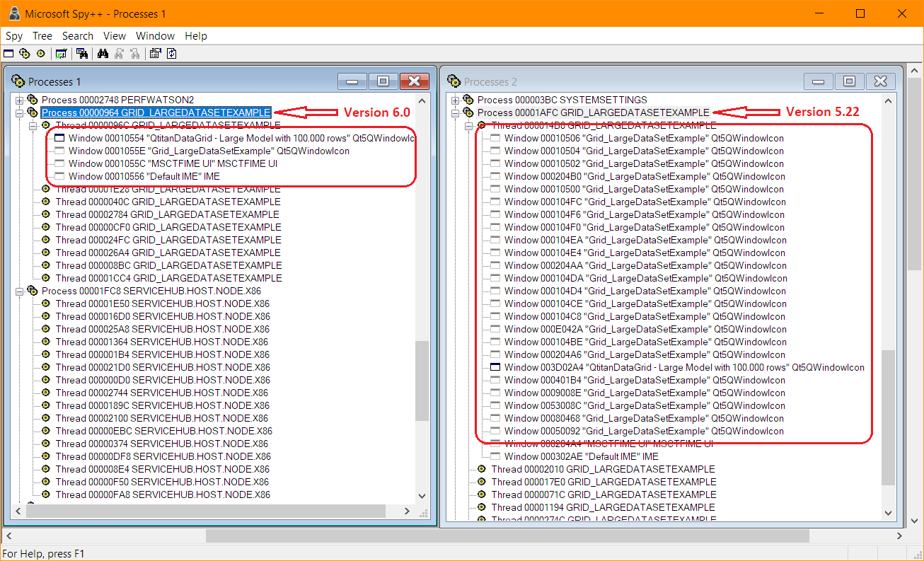Click the Find Window toolbar icon
Image resolution: width=924 pixels, height=561 pixels.
[82, 53]
